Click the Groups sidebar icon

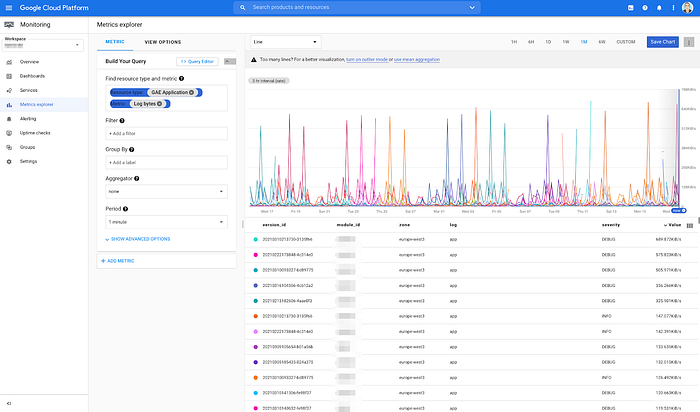9,147
